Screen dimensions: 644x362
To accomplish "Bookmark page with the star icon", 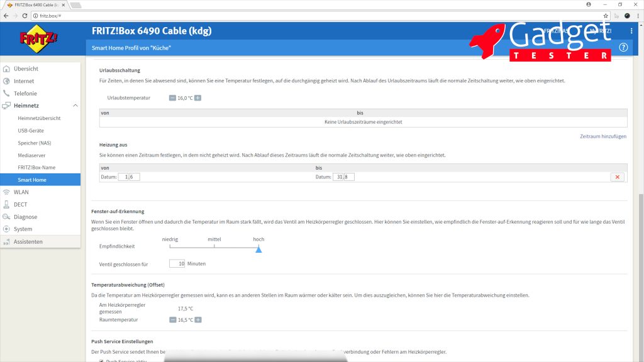I will (606, 15).
